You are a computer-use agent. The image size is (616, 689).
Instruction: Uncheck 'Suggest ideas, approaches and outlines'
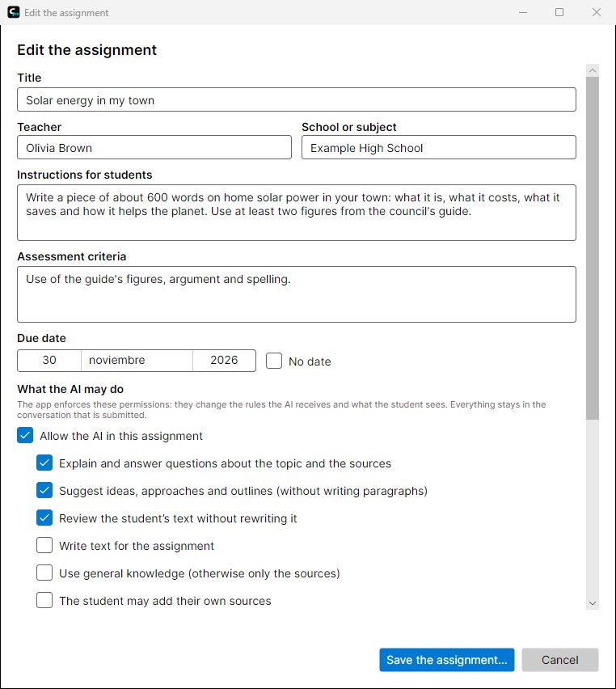(44, 490)
